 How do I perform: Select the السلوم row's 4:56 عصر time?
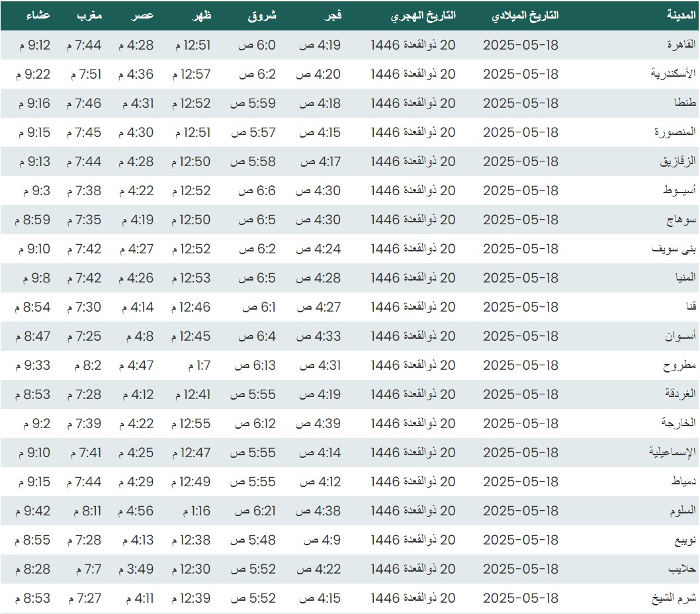(136, 511)
